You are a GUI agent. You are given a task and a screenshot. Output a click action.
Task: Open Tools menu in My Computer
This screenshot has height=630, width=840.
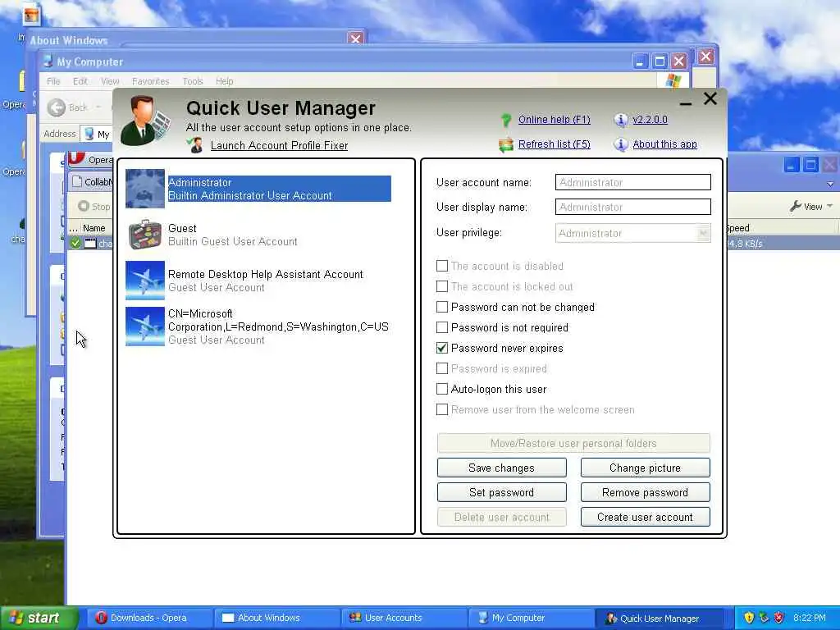pyautogui.click(x=192, y=81)
